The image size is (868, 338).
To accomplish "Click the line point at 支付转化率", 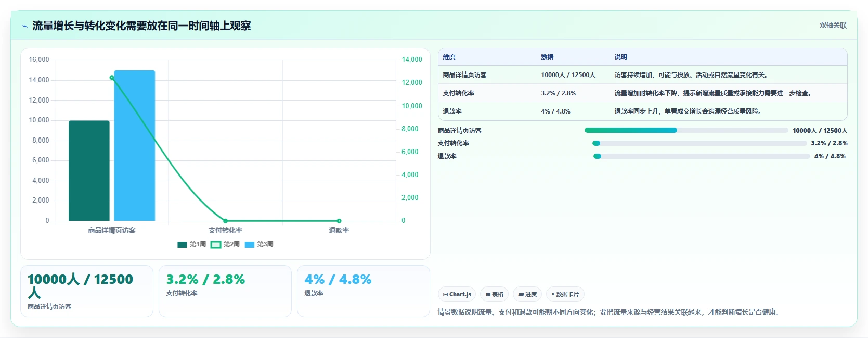I will click(225, 221).
